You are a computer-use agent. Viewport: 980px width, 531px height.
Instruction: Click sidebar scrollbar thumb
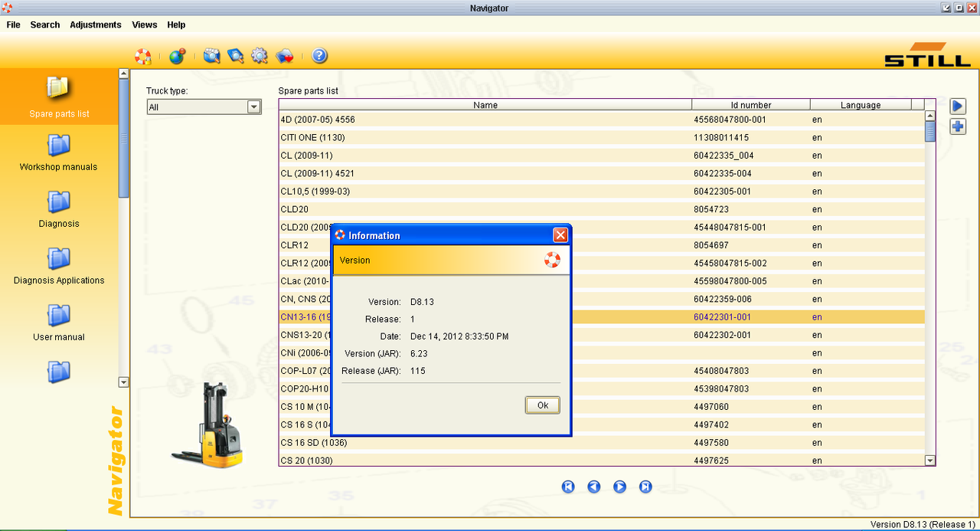124,138
